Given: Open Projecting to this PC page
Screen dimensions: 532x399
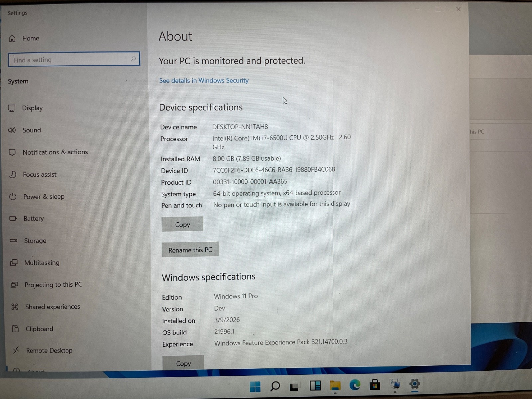Looking at the screenshot, I should coord(53,285).
